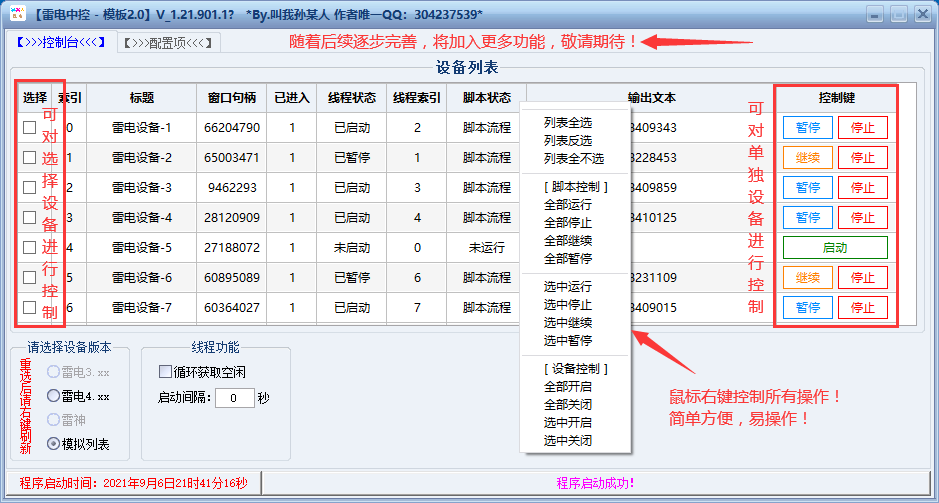Screen dimensions: 939x503
Task: Click the 程序启动时间 status bar entry
Action: [x=133, y=483]
